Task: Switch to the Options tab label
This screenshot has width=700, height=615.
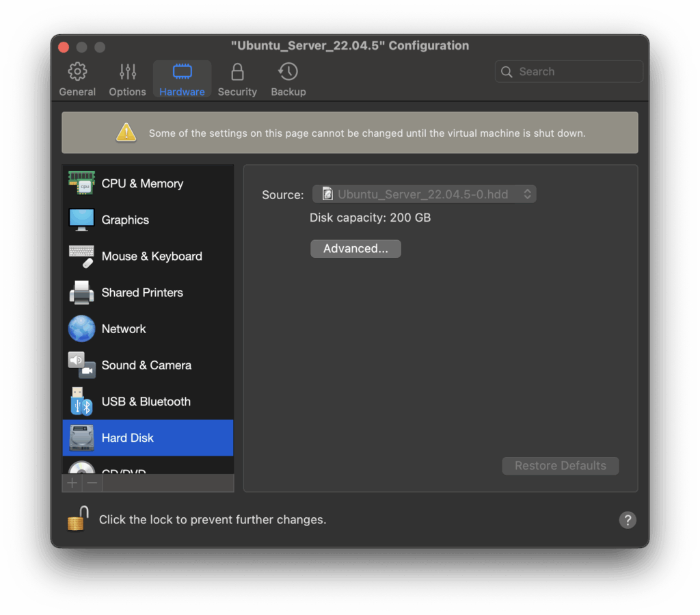Action: coord(128,92)
